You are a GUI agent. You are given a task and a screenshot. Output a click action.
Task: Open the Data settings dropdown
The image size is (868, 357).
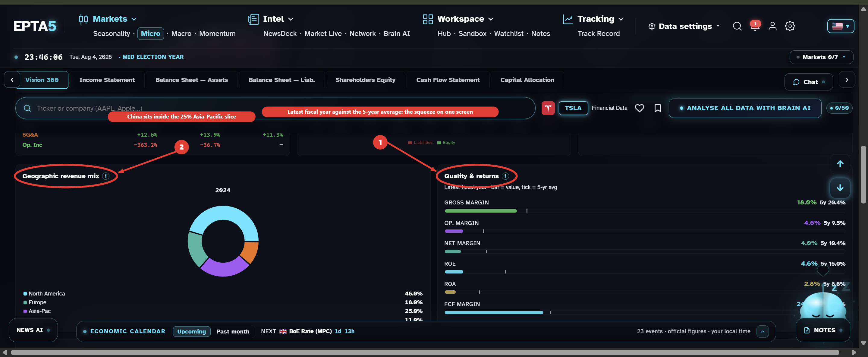tap(684, 26)
